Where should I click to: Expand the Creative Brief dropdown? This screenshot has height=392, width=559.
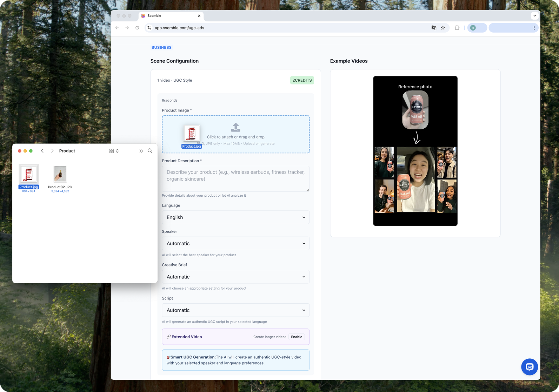235,277
